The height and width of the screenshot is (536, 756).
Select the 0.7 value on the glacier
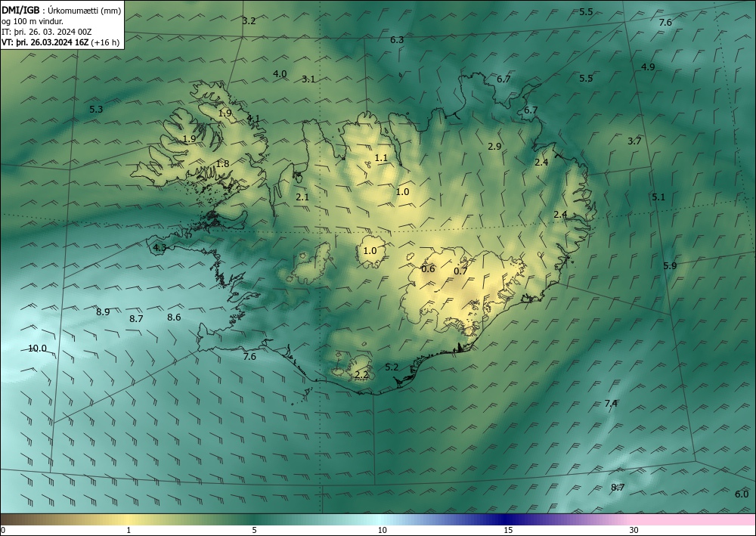(x=460, y=271)
